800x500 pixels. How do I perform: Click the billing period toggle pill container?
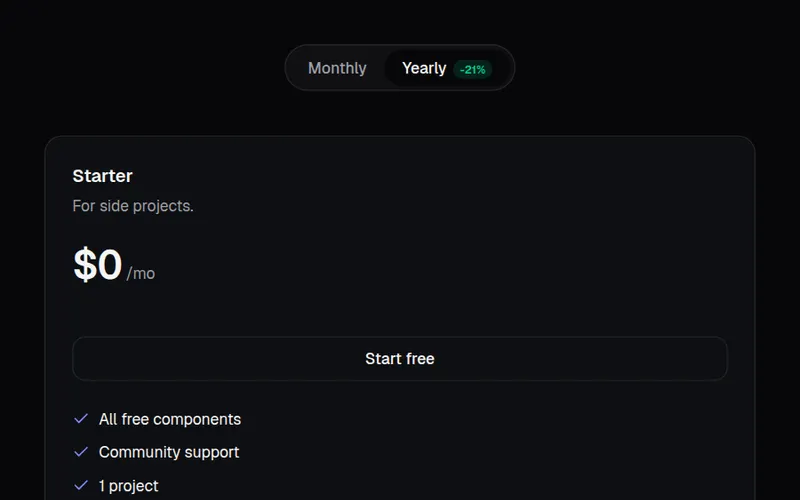tap(399, 68)
